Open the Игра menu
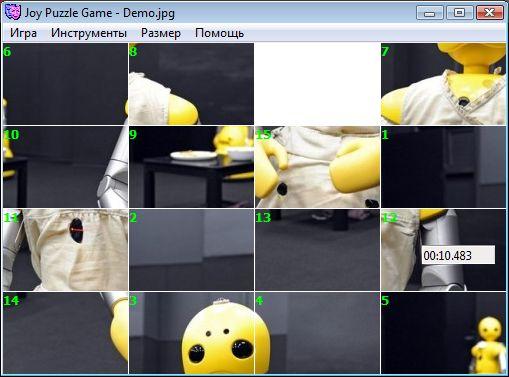The image size is (509, 377). tap(23, 33)
